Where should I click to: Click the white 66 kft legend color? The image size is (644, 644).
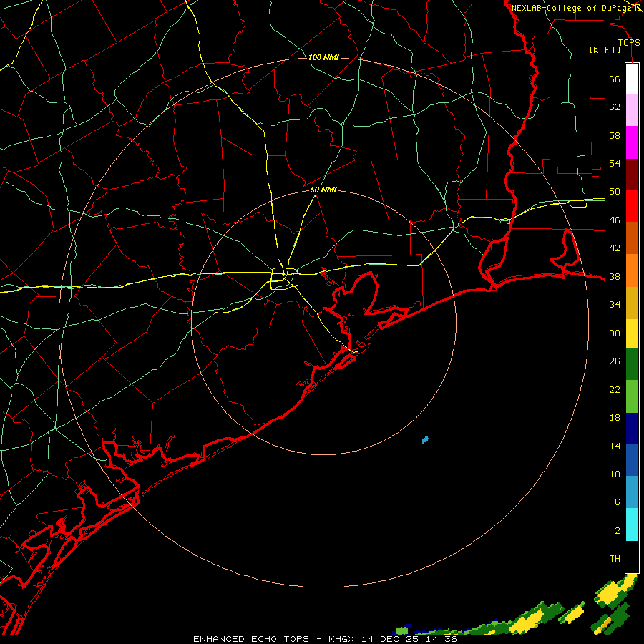[632, 79]
